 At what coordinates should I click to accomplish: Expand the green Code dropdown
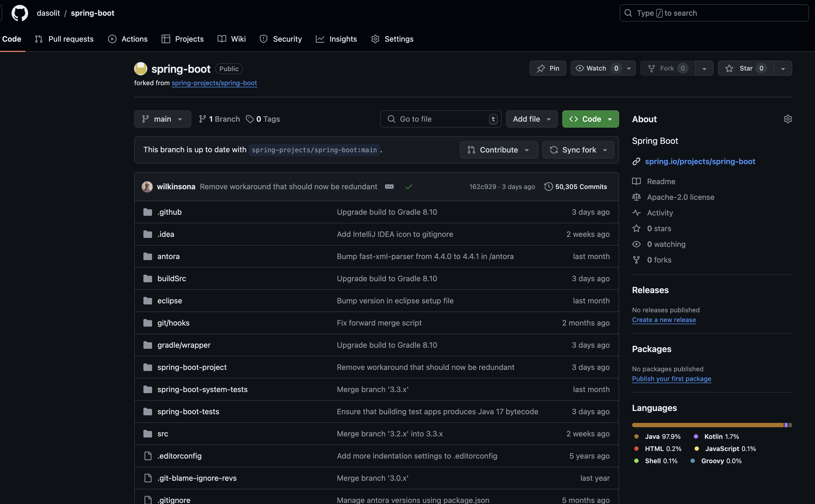[x=590, y=119]
